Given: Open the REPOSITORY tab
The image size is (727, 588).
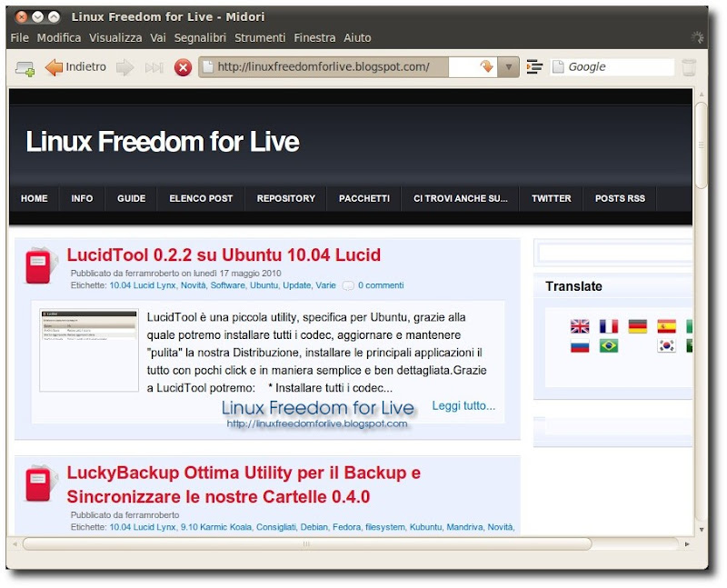Looking at the screenshot, I should [285, 198].
